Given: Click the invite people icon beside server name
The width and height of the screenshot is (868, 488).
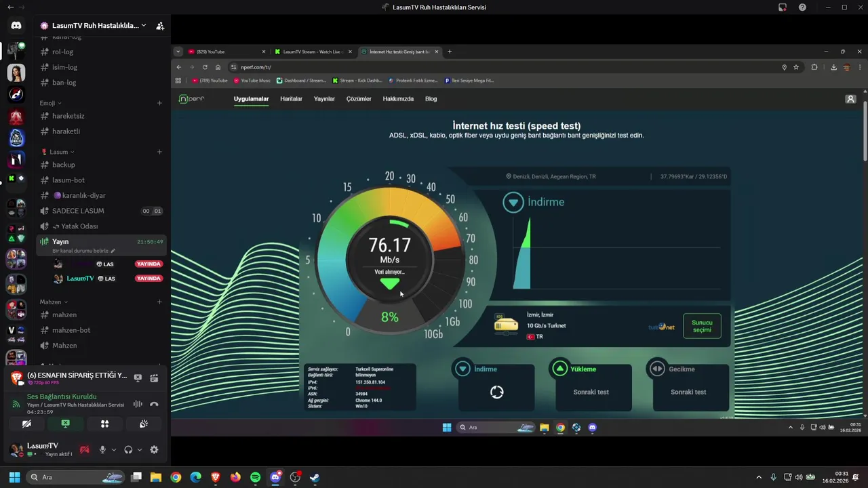Looking at the screenshot, I should pyautogui.click(x=160, y=26).
